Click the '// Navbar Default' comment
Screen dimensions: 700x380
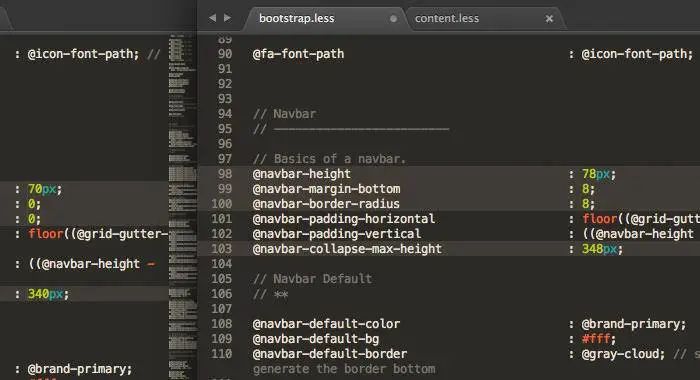(x=312, y=279)
